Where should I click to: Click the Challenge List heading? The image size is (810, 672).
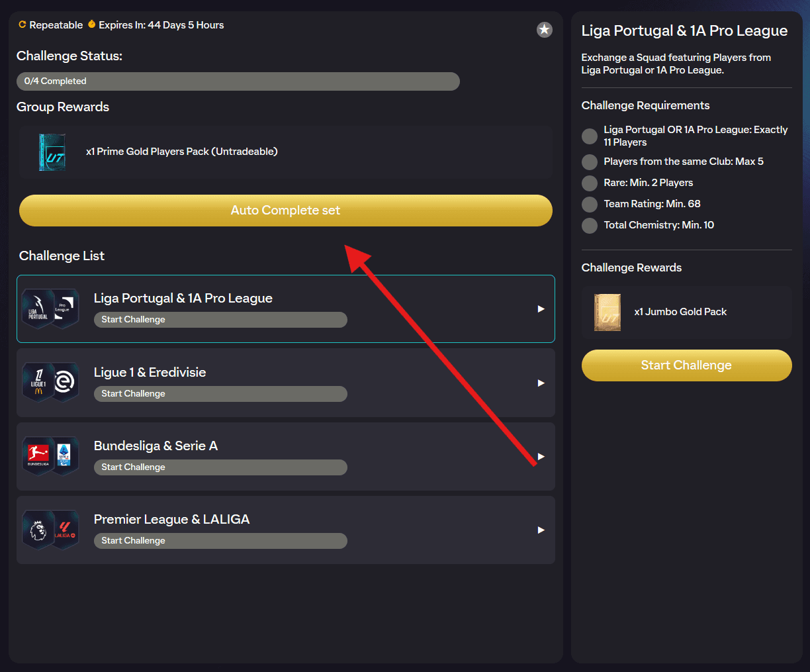pyautogui.click(x=62, y=256)
